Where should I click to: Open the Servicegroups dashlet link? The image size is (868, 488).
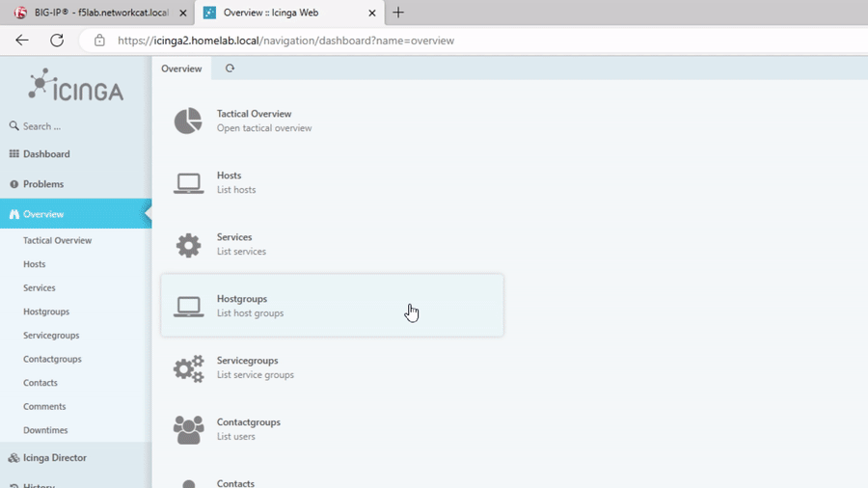tap(248, 360)
